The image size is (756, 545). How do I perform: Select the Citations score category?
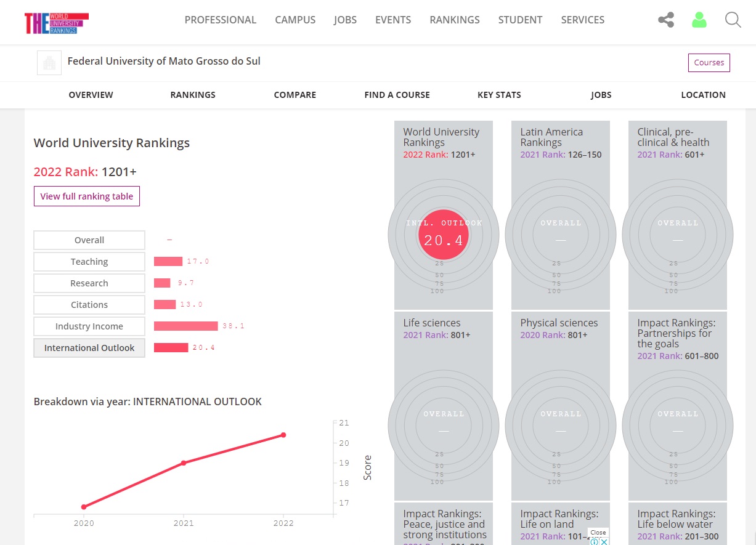click(x=89, y=305)
